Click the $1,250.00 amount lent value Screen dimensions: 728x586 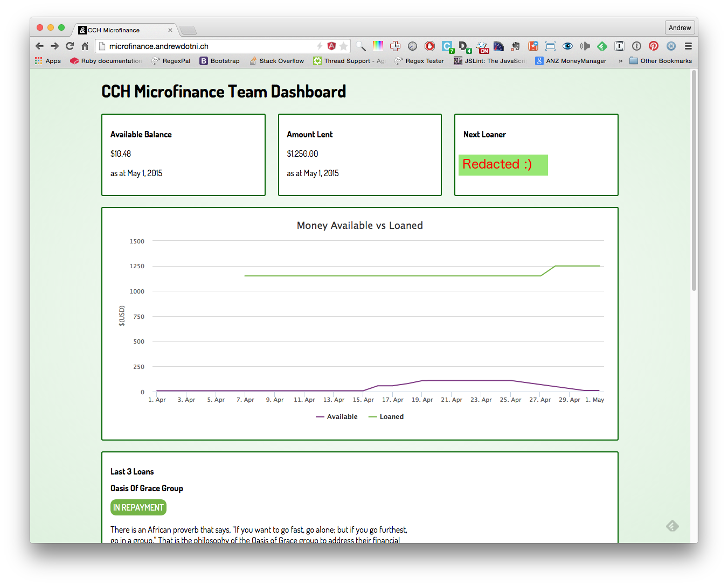click(x=302, y=154)
